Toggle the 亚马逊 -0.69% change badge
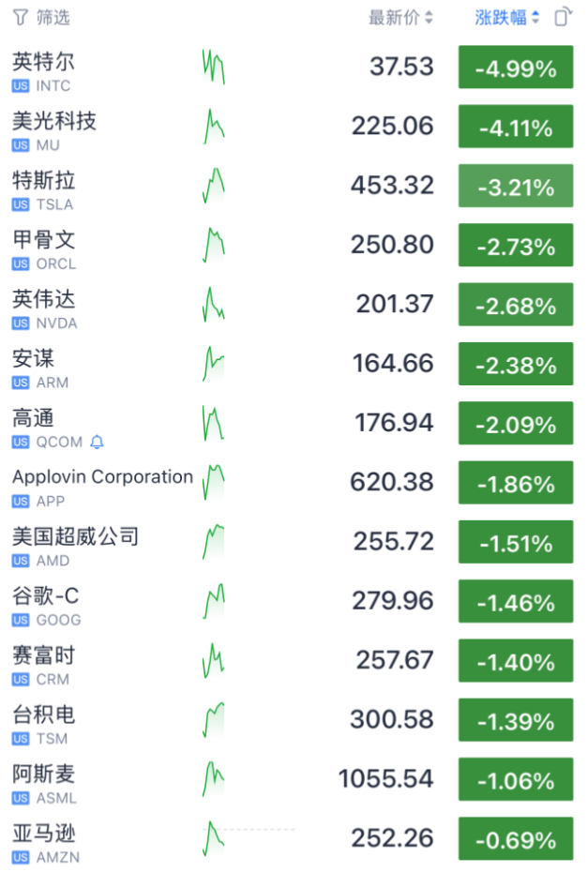Image resolution: width=588 pixels, height=872 pixels. [515, 839]
